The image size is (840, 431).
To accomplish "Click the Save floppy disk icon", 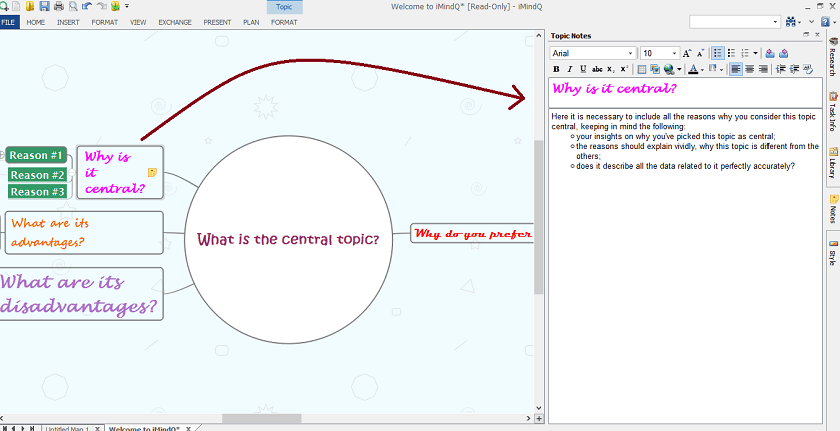I will (44, 6).
